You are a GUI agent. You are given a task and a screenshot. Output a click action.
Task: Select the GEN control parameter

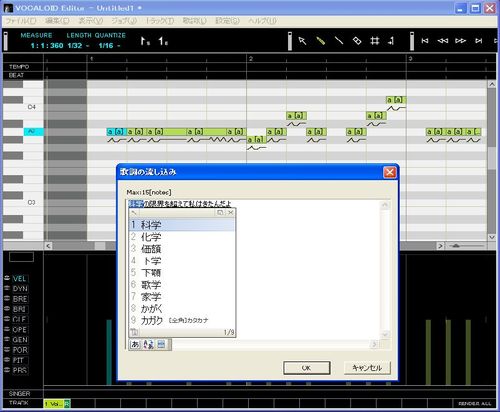pyautogui.click(x=20, y=340)
